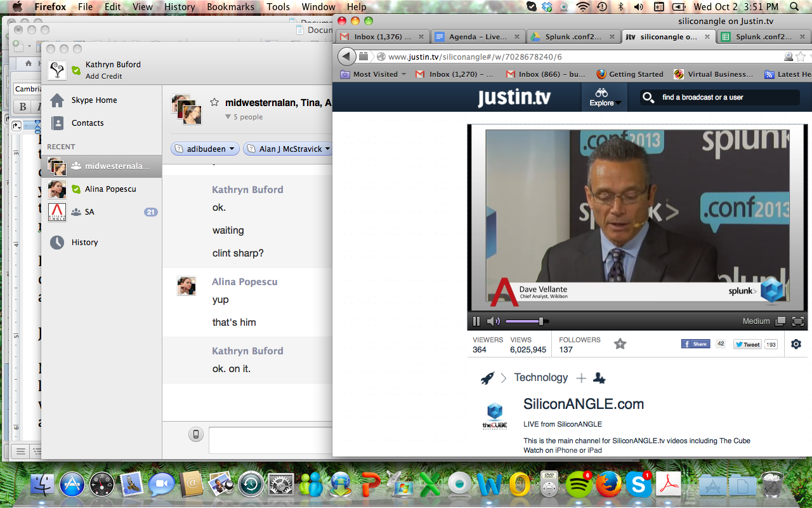
Task: Open the Virtual Business bookmark
Action: pos(714,74)
